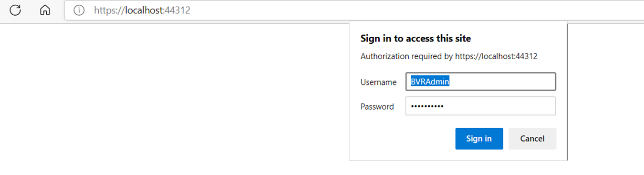This screenshot has width=644, height=175.
Task: View site information via the circled i icon
Action: [x=79, y=10]
